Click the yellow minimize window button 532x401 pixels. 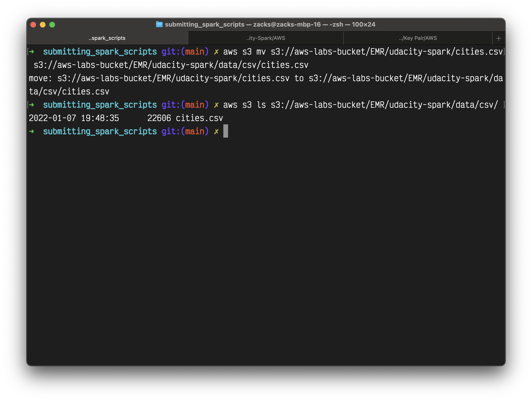point(43,25)
